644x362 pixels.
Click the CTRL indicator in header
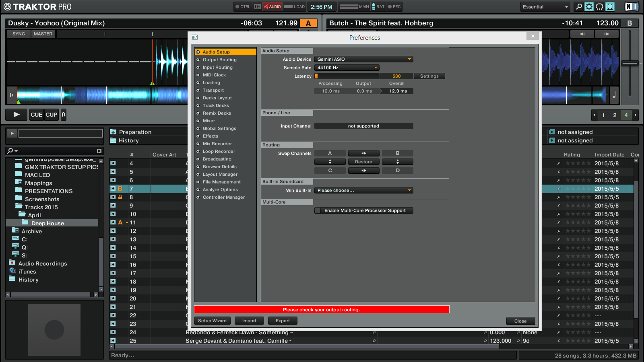pyautogui.click(x=243, y=6)
